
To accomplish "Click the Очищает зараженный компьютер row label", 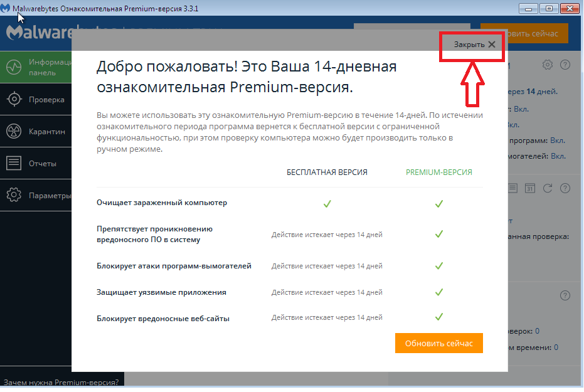I will coord(162,203).
